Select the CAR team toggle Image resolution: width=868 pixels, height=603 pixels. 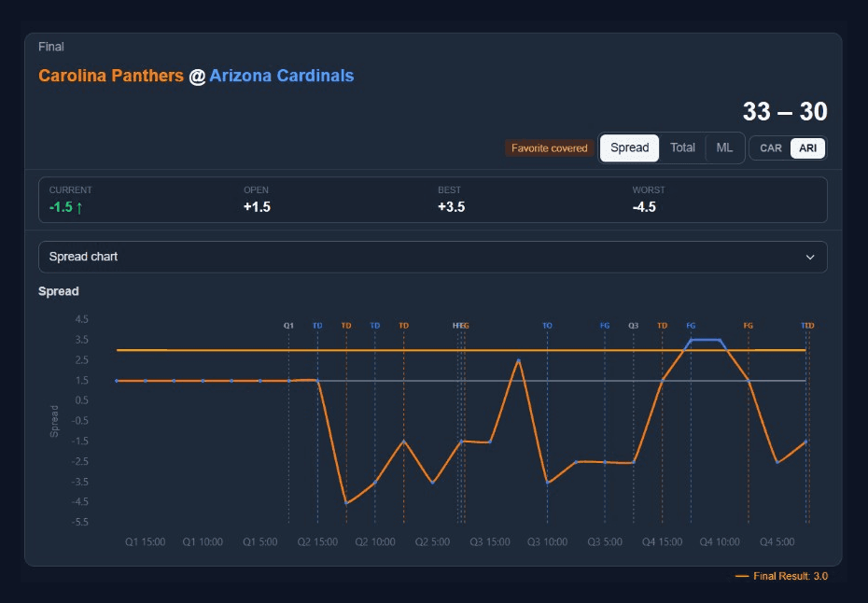[x=771, y=148]
